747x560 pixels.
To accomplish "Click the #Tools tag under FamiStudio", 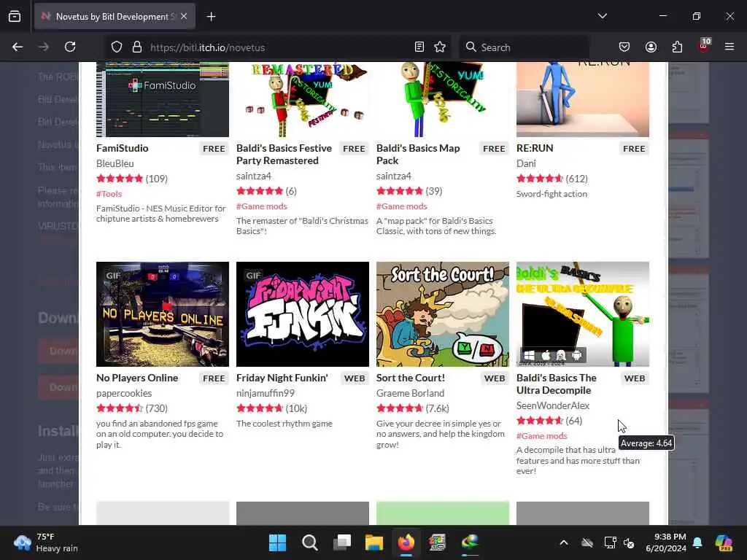I will click(x=109, y=194).
